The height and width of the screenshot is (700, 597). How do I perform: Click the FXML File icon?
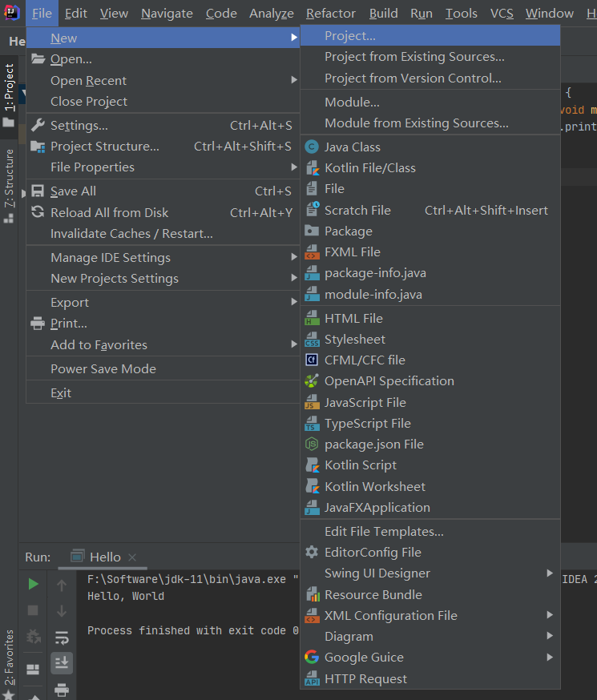[x=312, y=252]
